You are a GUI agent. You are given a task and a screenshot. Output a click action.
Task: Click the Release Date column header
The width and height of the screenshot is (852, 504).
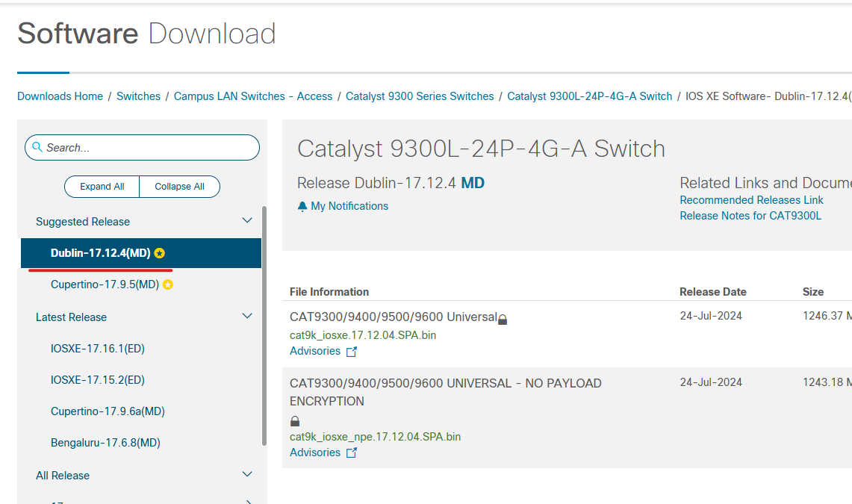[713, 292]
